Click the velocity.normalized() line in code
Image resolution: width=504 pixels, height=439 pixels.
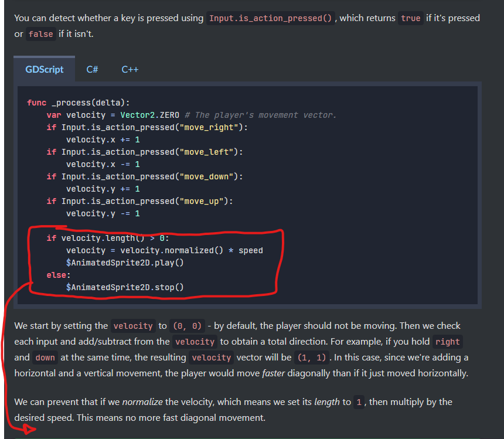coord(159,250)
